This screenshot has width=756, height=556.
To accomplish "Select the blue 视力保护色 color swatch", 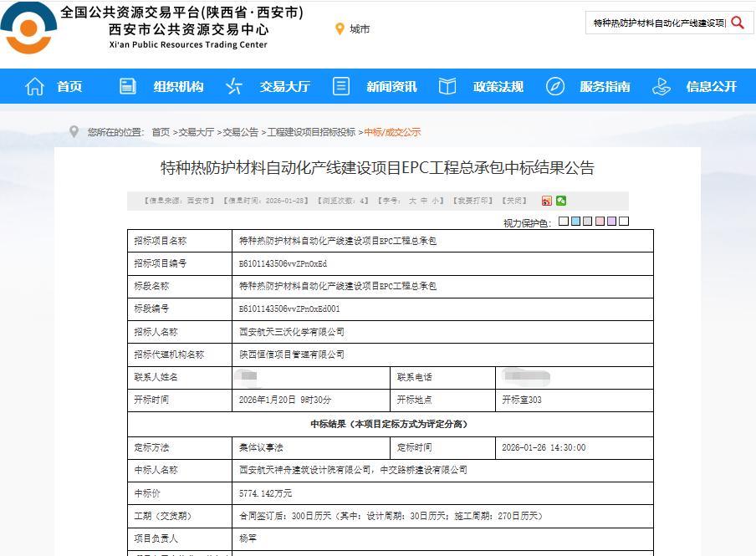I will (x=576, y=222).
